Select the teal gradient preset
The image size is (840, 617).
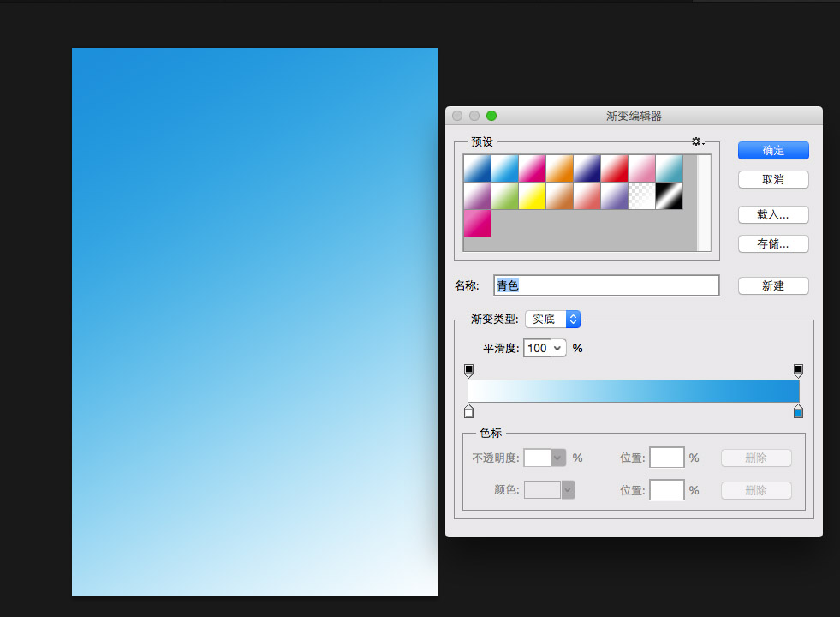coord(669,168)
